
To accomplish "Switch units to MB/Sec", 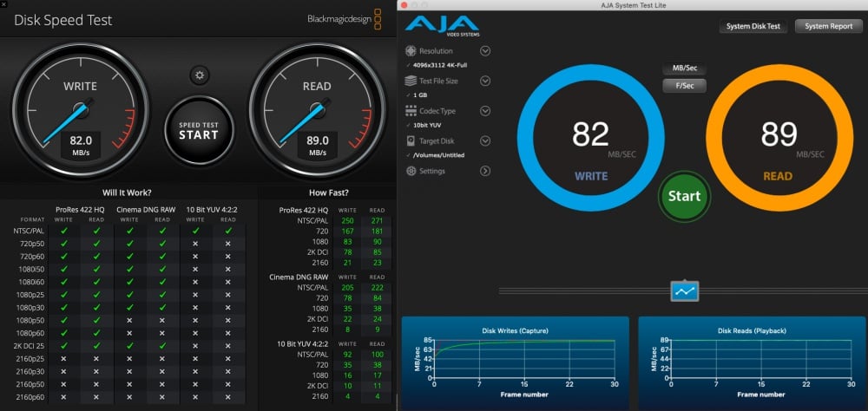I will (684, 68).
